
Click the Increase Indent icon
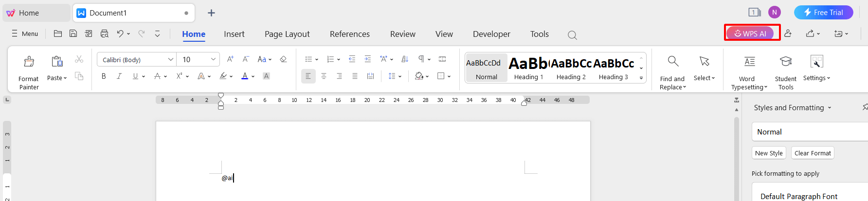(367, 59)
